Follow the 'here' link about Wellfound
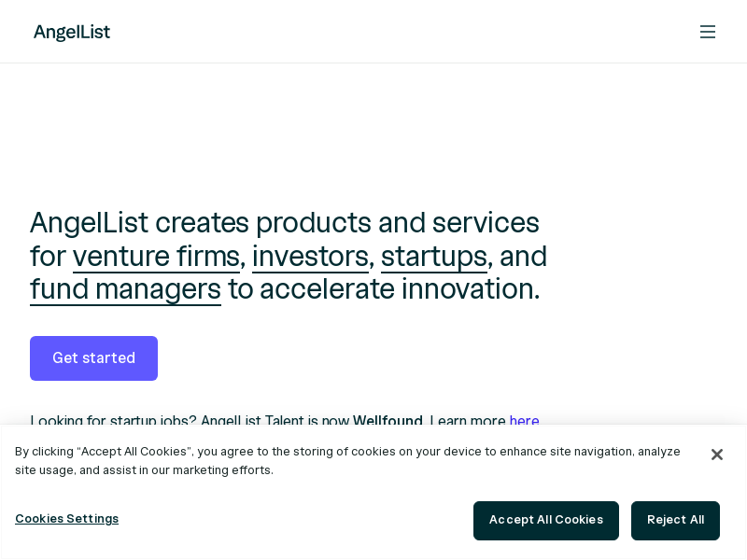This screenshot has height=560, width=747. [524, 420]
